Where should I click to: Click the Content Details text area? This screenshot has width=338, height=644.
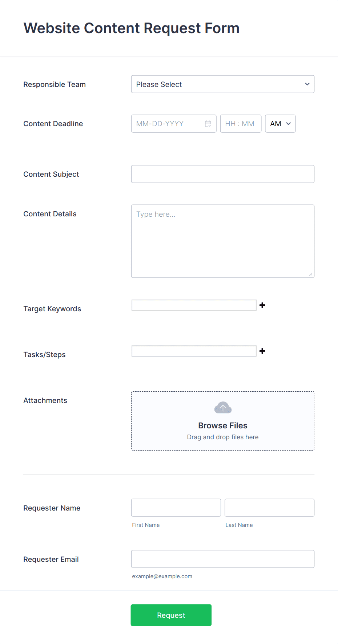point(223,241)
